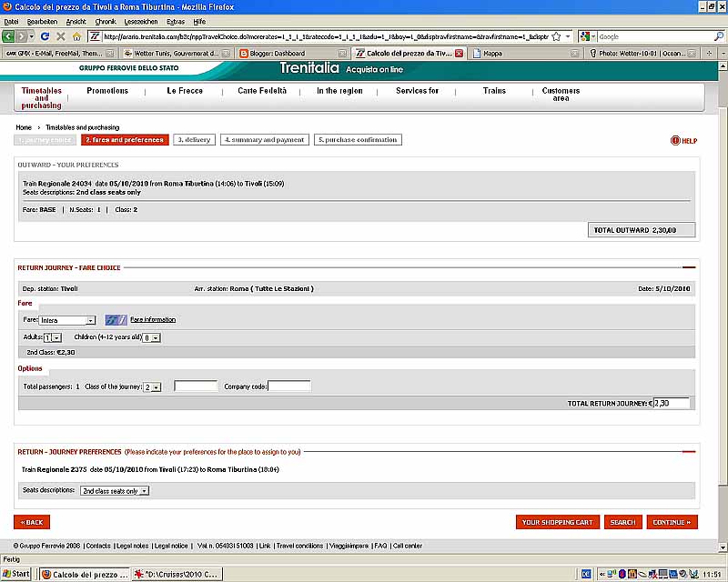728x582 pixels.
Task: Reload the page with the refresh icon
Action: [x=45, y=36]
